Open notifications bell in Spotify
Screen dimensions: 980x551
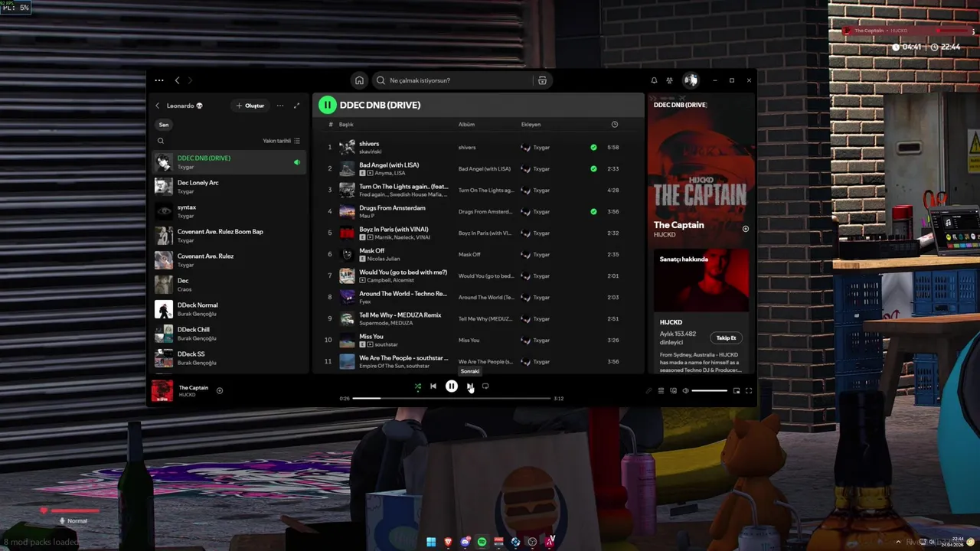point(654,80)
